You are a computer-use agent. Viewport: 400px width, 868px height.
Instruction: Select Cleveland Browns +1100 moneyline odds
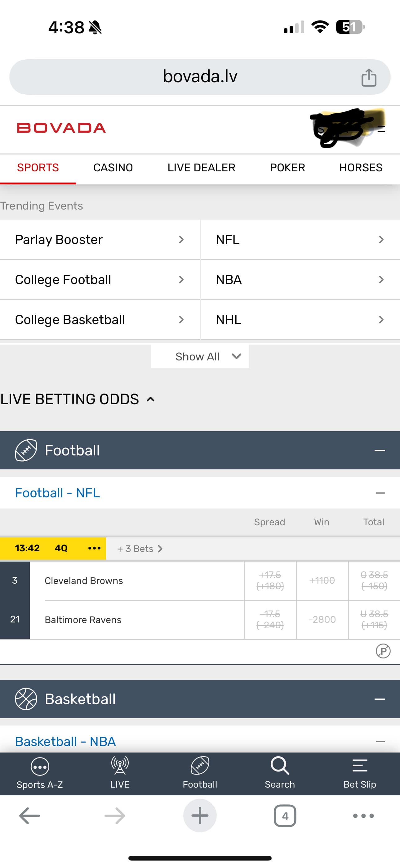[x=322, y=581]
